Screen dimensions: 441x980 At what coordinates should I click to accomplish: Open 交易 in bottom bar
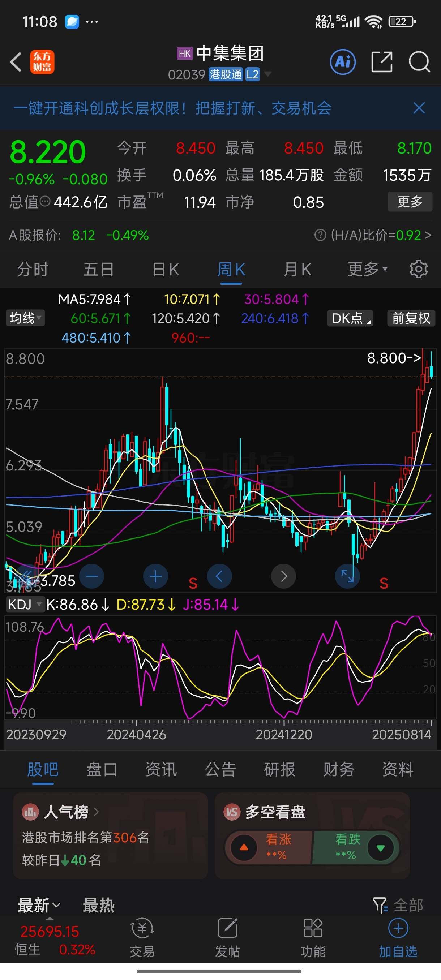pyautogui.click(x=142, y=938)
